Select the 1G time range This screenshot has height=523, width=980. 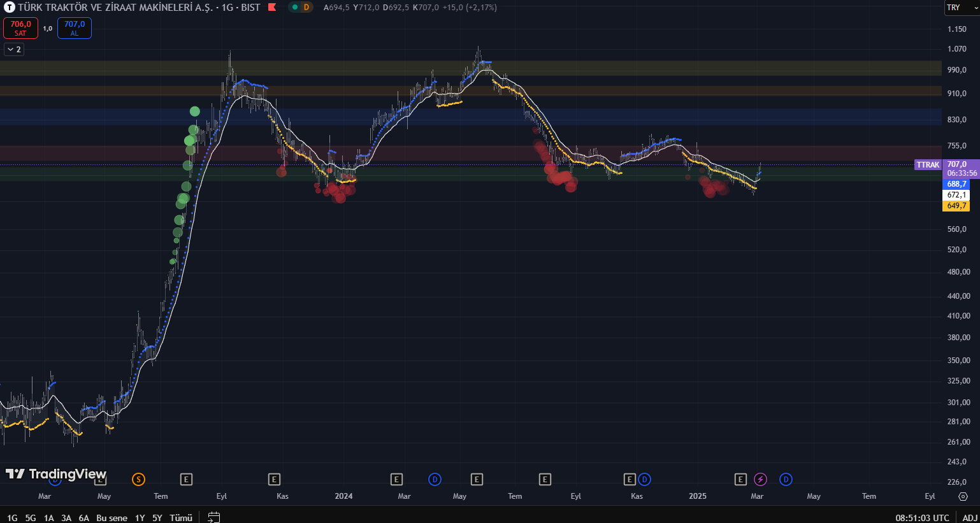[x=12, y=518]
